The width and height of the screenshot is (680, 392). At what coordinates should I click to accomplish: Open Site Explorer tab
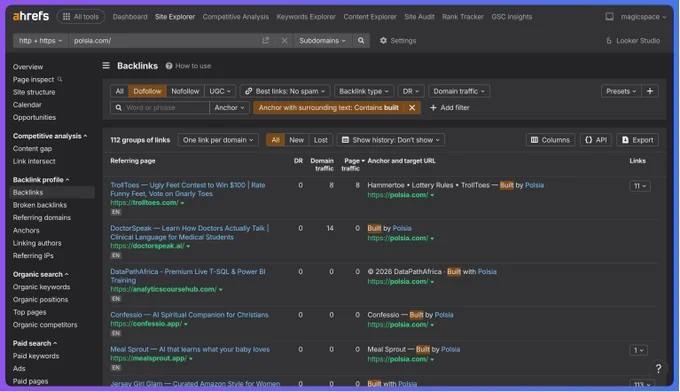(x=175, y=16)
